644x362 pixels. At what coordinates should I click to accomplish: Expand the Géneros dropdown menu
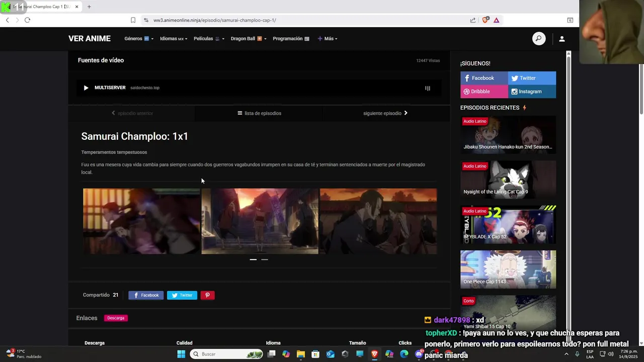click(139, 39)
